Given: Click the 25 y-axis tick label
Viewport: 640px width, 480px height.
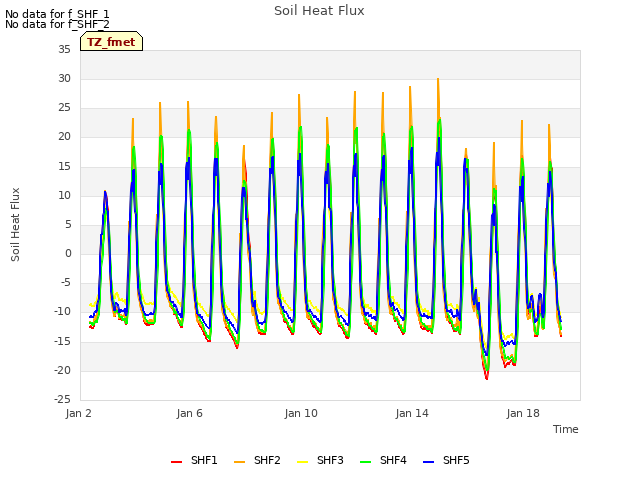Looking at the screenshot, I should coord(64,108).
